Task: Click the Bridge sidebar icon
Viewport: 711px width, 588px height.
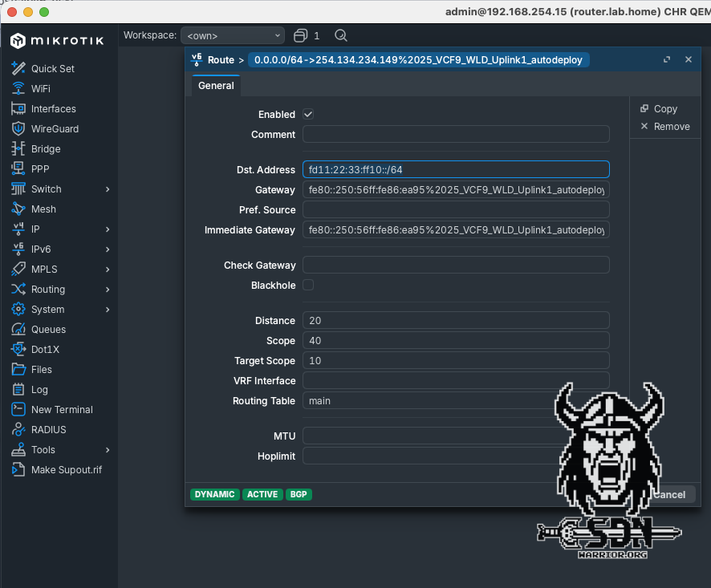Action: 18,148
